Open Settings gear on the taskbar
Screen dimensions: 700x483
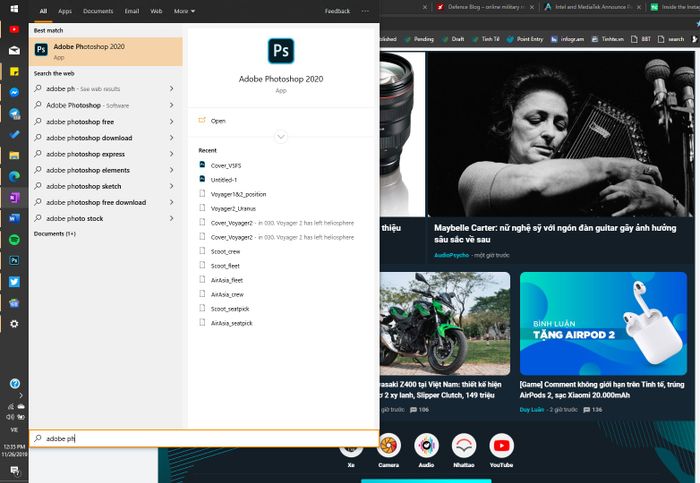pyautogui.click(x=14, y=324)
